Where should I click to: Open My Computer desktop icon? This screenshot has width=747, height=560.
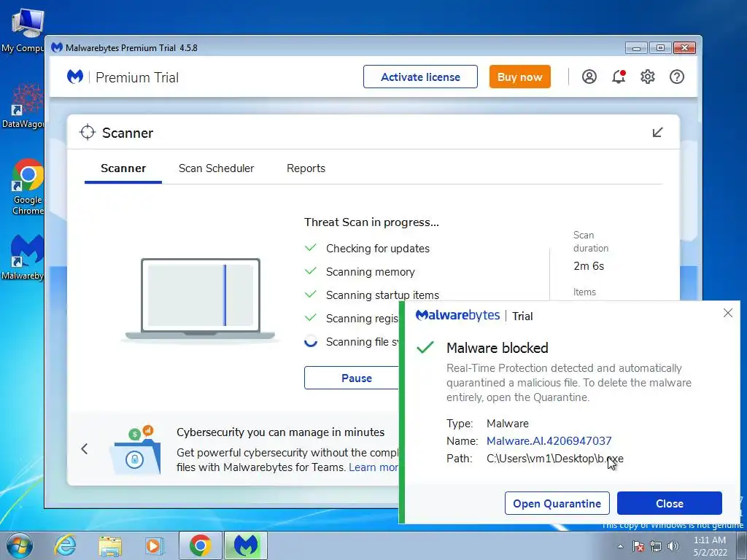[23, 31]
